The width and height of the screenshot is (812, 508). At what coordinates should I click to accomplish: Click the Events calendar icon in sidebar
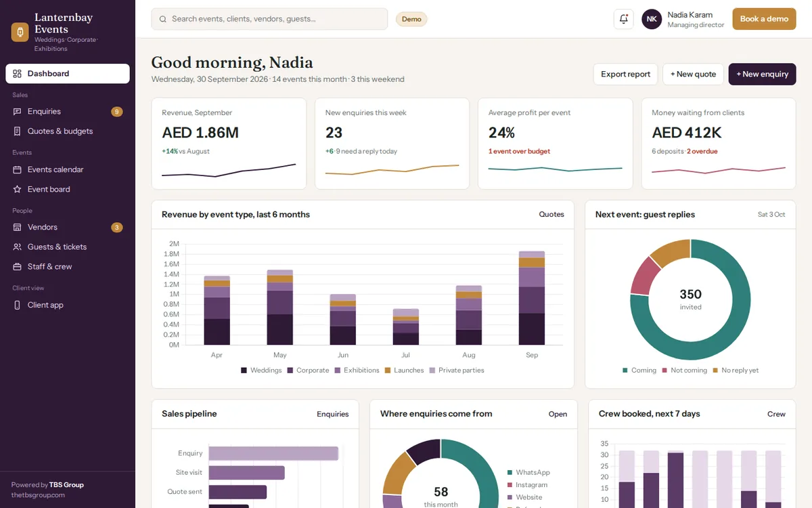click(x=18, y=170)
